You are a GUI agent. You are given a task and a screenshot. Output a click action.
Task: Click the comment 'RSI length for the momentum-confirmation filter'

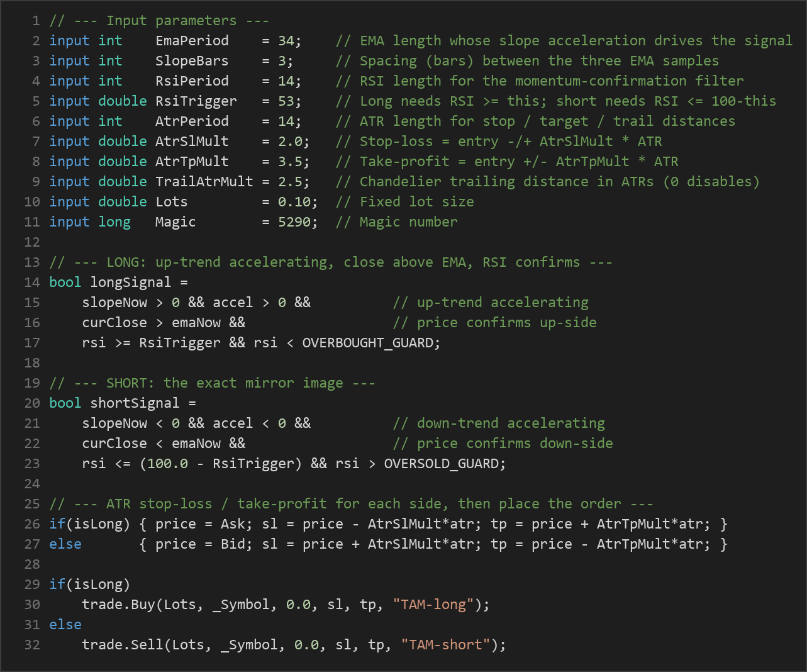(x=540, y=81)
